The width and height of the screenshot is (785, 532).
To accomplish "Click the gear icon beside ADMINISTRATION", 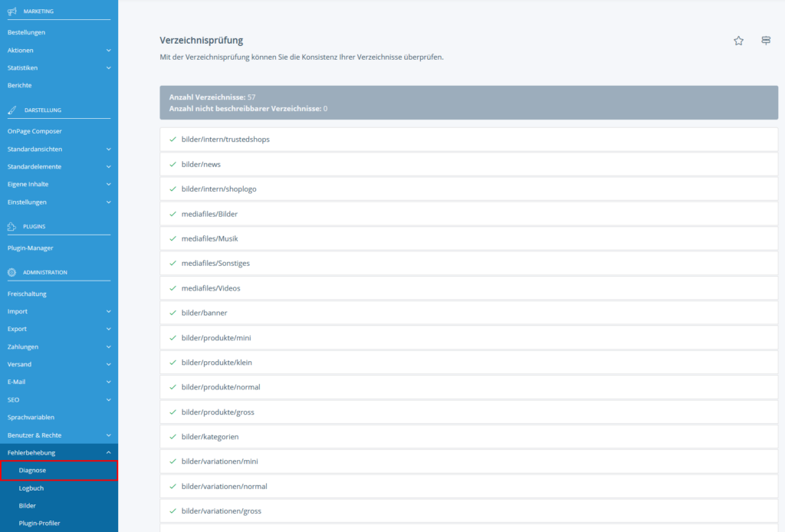I will tap(12, 272).
